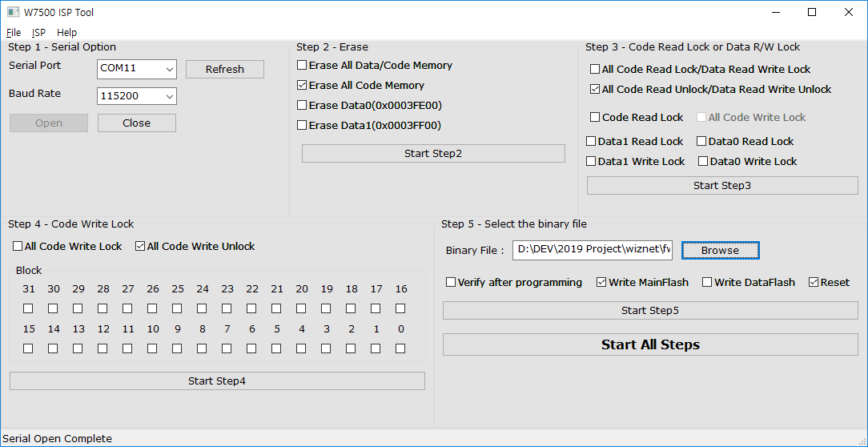Browse for a binary file

pos(720,251)
